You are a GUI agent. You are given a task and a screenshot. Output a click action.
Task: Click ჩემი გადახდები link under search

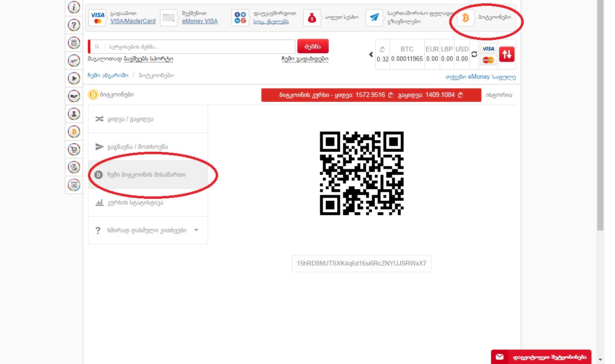(305, 59)
